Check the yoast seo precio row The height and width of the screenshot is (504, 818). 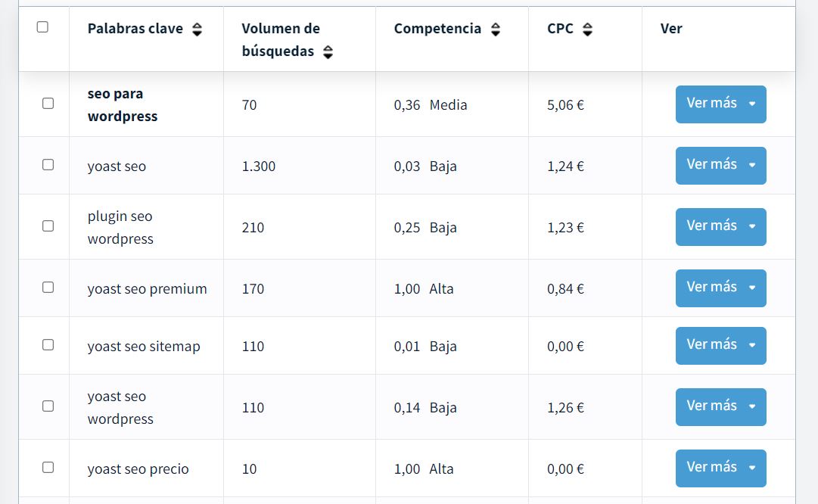click(x=48, y=468)
